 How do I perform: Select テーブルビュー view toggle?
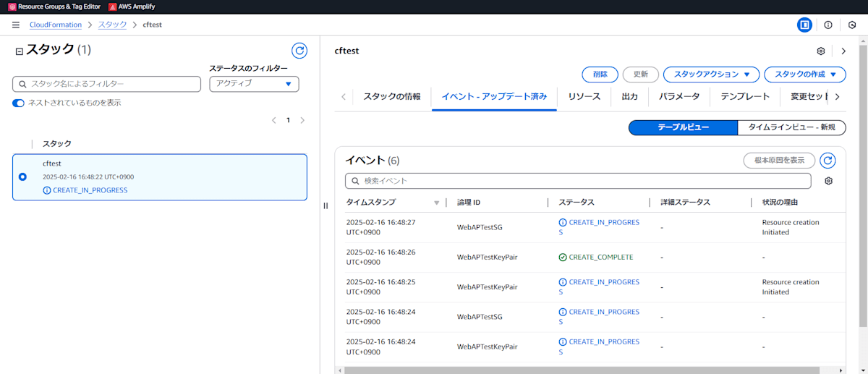[x=683, y=127]
